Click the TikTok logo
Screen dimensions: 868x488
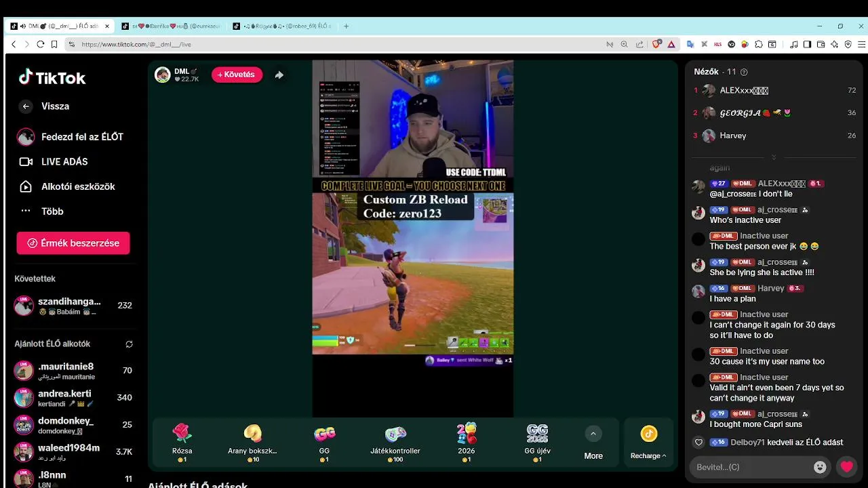52,77
